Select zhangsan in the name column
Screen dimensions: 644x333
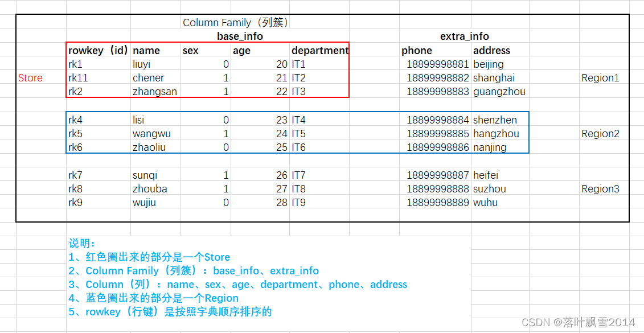(155, 91)
